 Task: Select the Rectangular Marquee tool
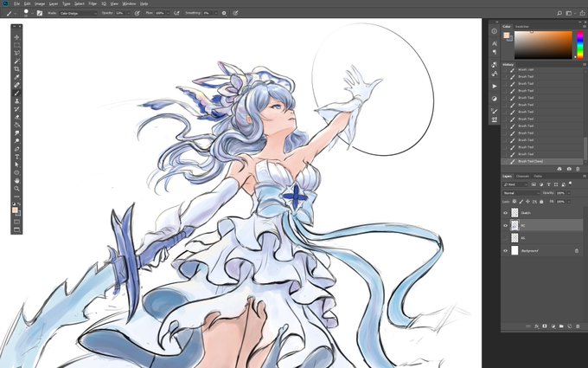(16, 45)
